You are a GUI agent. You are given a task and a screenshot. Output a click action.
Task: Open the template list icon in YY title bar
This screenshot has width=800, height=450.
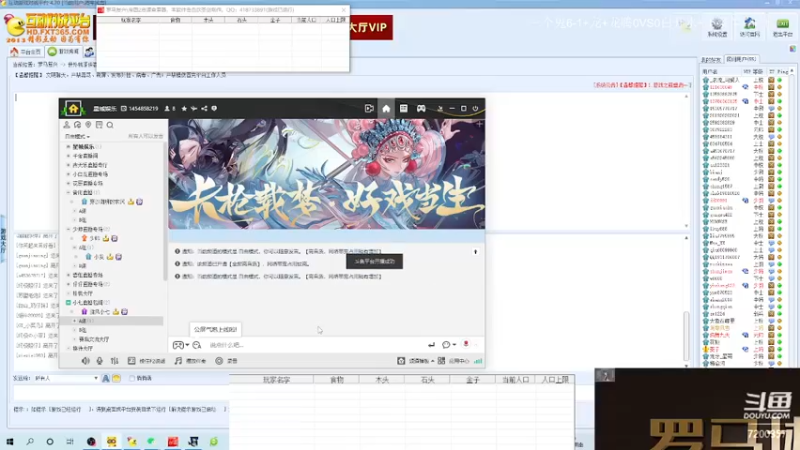(404, 109)
